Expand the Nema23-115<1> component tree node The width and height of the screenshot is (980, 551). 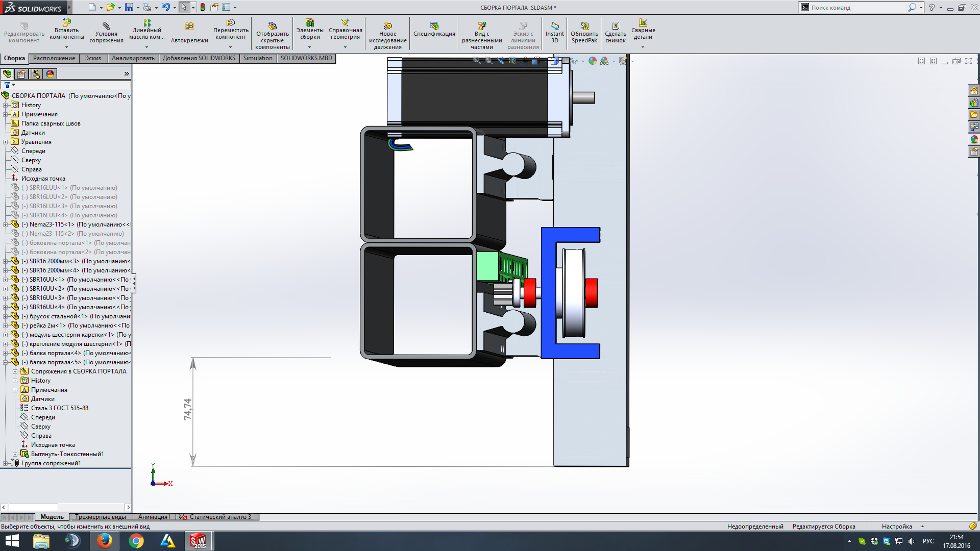click(6, 224)
